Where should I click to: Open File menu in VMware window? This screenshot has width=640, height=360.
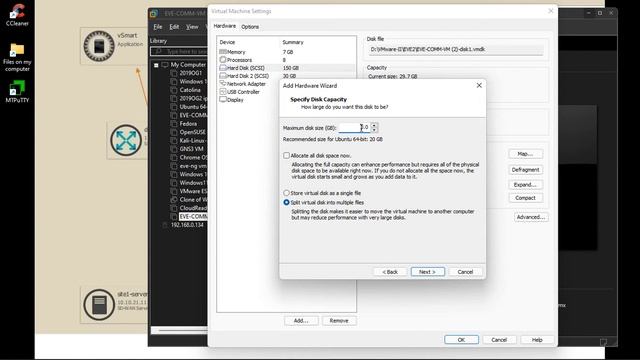point(158,27)
